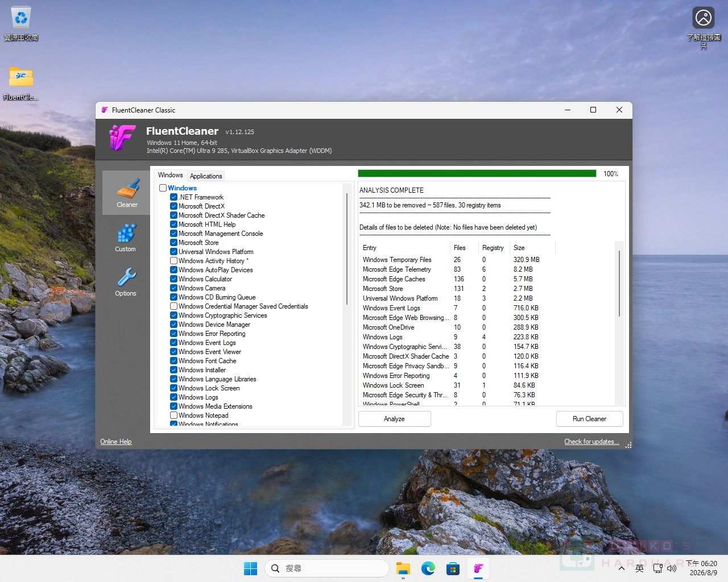
Task: Click the cleaner list vertical scrollbar
Action: 346,249
